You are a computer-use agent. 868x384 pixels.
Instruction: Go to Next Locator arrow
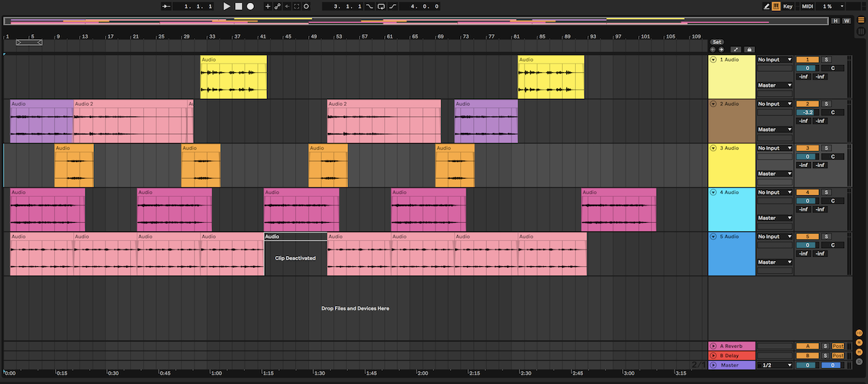point(720,49)
